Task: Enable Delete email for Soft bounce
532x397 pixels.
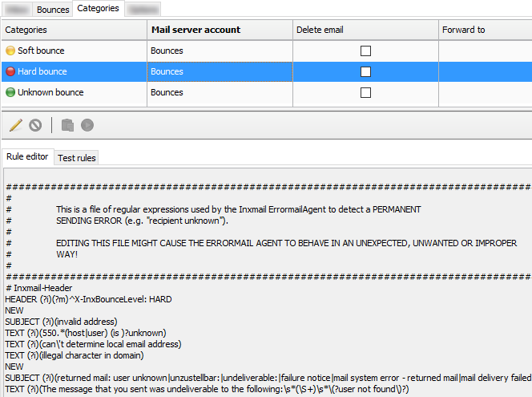Action: pyautogui.click(x=365, y=51)
